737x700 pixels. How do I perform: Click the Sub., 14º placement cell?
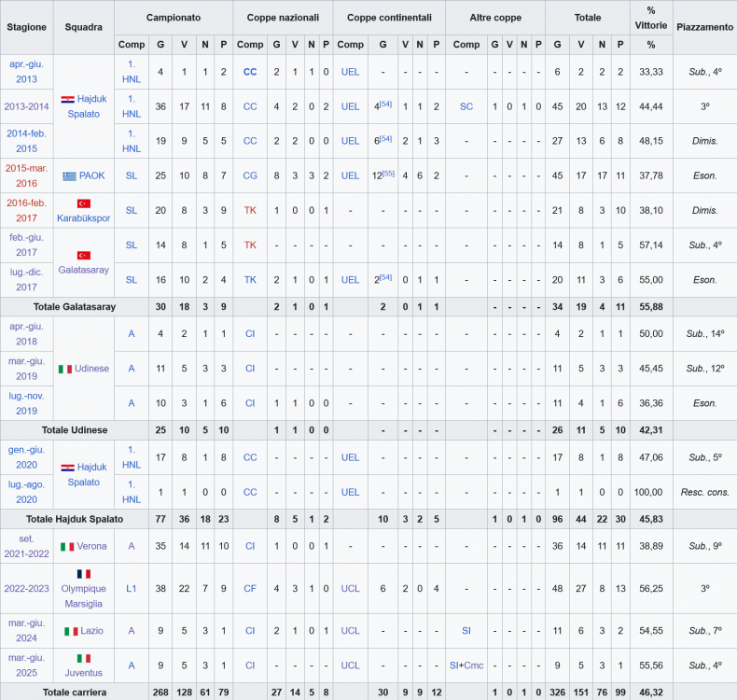coord(704,334)
